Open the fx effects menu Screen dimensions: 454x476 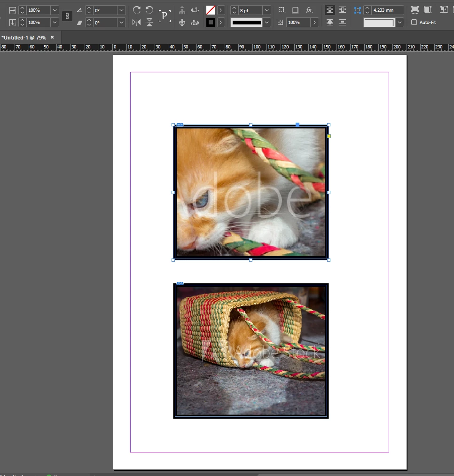pyautogui.click(x=309, y=10)
